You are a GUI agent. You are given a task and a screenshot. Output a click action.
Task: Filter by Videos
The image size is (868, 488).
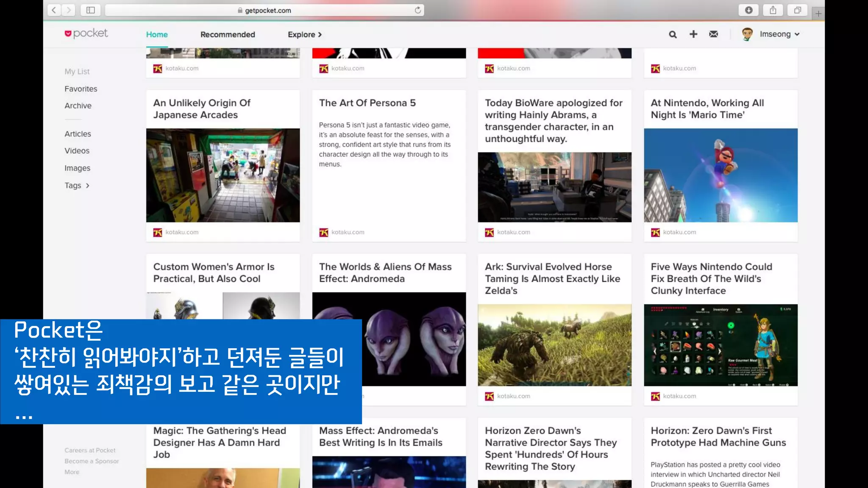[77, 151]
